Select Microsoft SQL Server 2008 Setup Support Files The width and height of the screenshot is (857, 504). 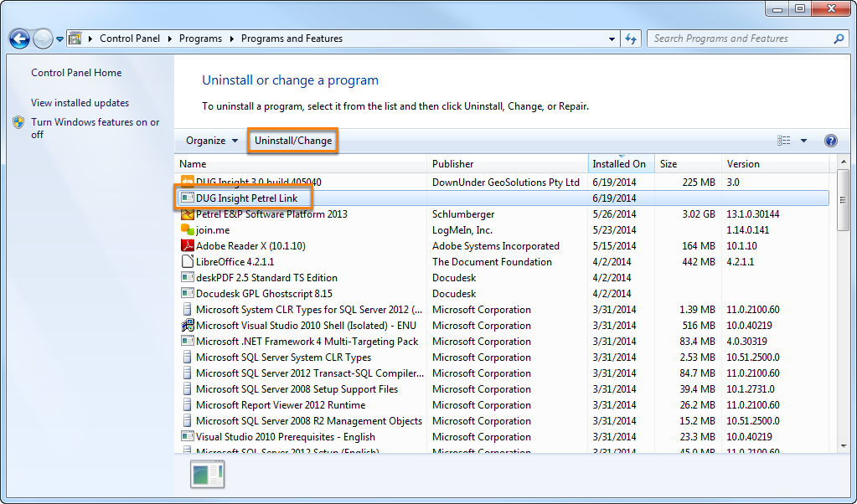click(x=504, y=388)
